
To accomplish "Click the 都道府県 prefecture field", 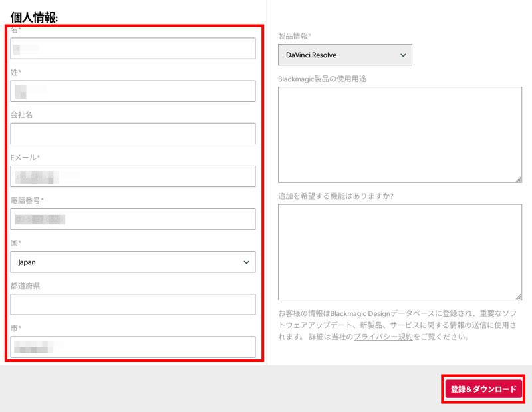I will pos(132,304).
